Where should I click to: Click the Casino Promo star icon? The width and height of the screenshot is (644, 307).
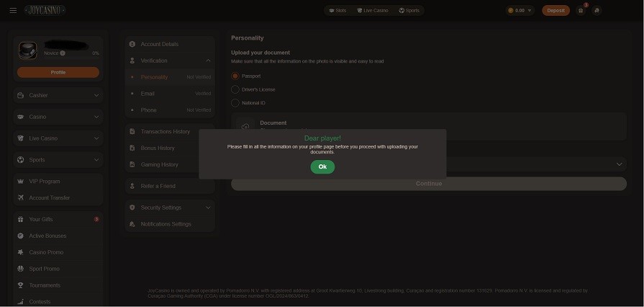click(x=21, y=252)
